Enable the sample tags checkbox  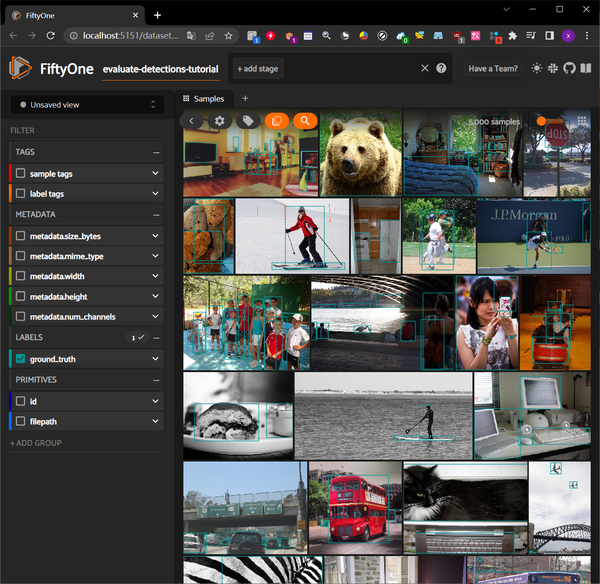[x=20, y=174]
